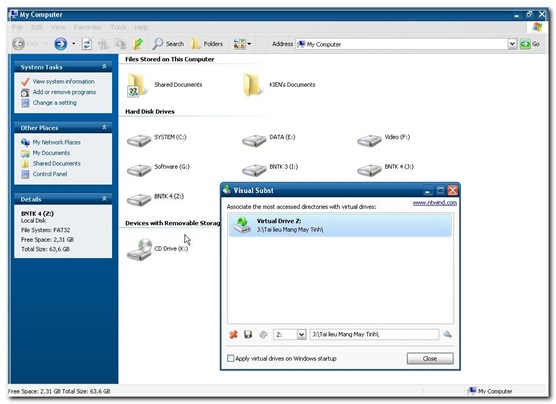Viewport: 556px width, 404px height.
Task: Open My Documents in Other Places
Action: 51,153
